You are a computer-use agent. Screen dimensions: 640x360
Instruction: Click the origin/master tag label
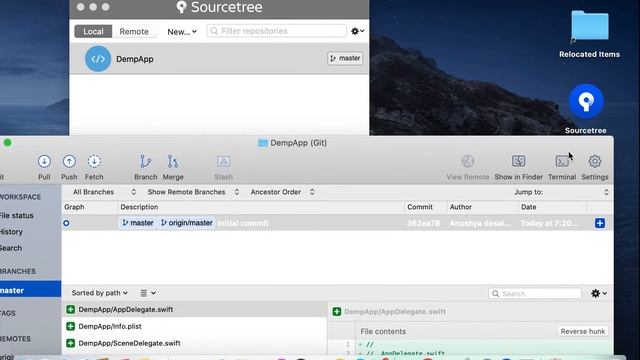[x=187, y=223]
